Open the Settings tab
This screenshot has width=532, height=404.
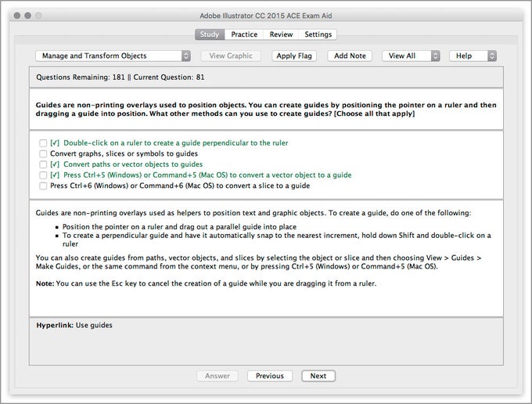(318, 34)
